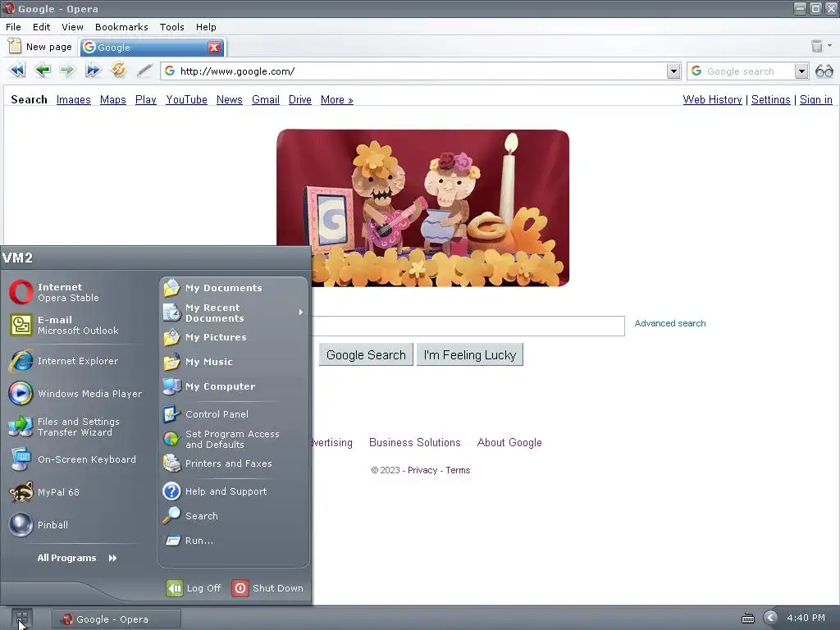840x630 pixels.
Task: Open the Business Solutions link
Action: (x=414, y=442)
